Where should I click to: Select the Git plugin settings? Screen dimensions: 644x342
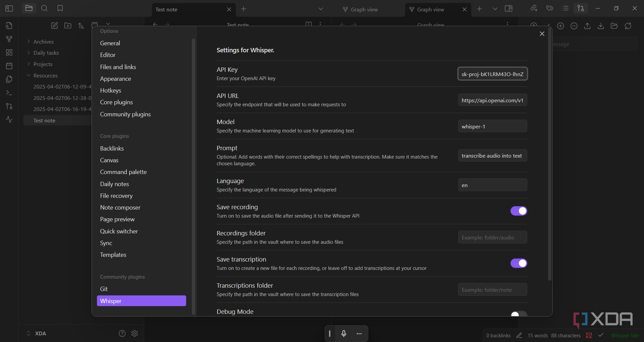coord(104,289)
